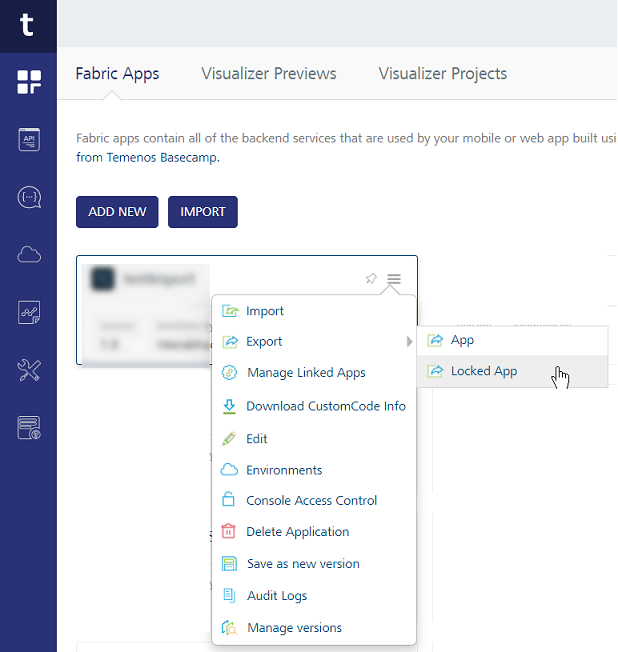This screenshot has width=618, height=652.
Task: Click the Environments cloud menu icon
Action: (x=229, y=470)
